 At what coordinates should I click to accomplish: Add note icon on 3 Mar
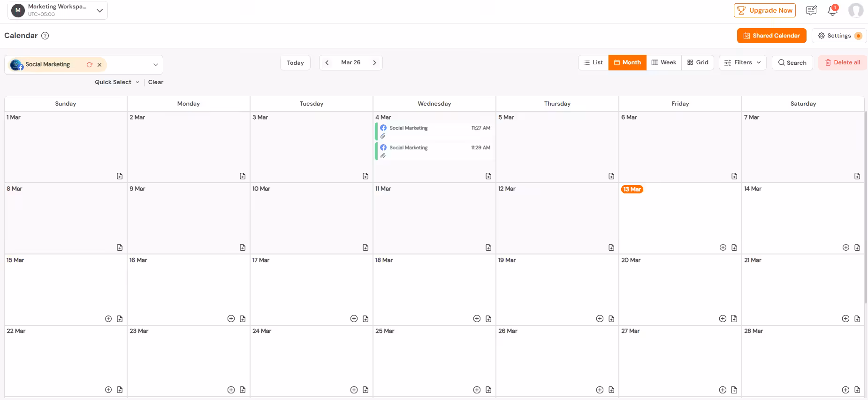click(365, 176)
